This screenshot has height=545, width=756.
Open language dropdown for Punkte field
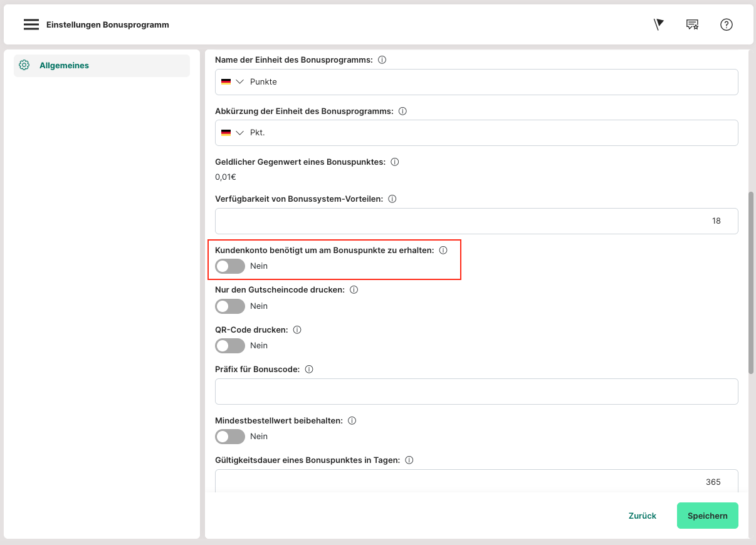tap(233, 82)
